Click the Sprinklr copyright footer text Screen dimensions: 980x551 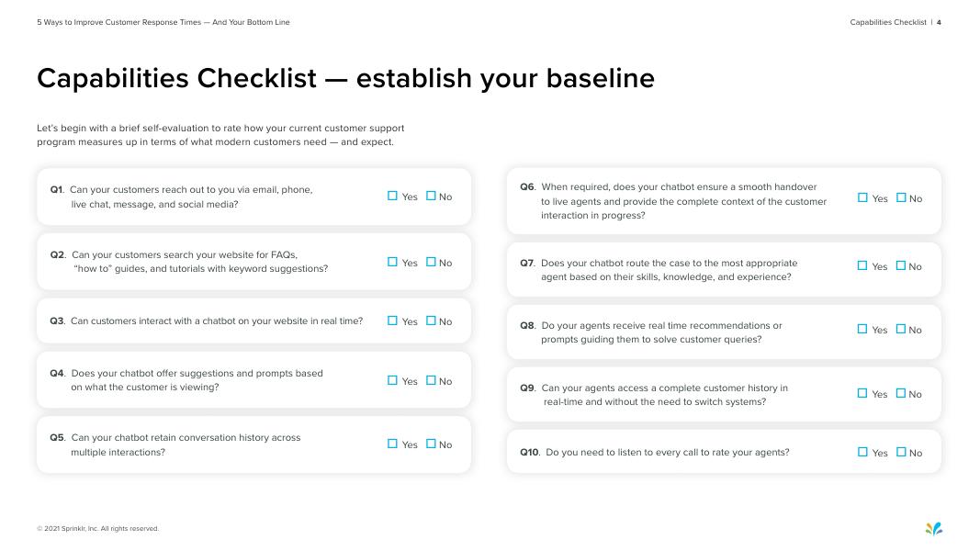tap(97, 529)
